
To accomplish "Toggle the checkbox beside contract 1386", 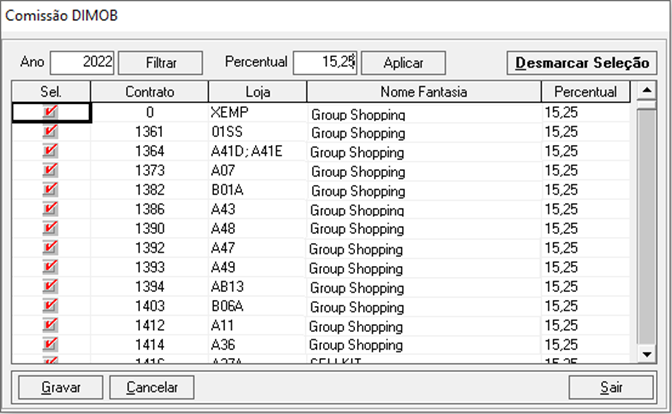I will tap(50, 209).
